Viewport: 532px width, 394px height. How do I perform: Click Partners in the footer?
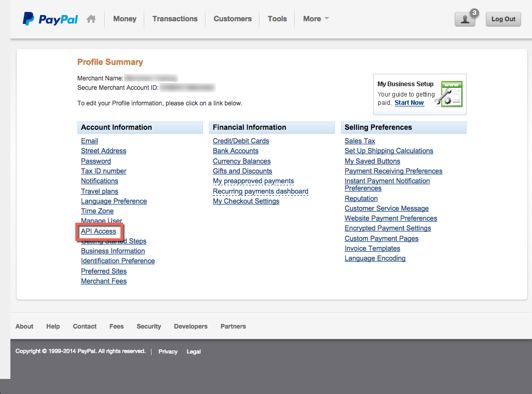point(233,327)
